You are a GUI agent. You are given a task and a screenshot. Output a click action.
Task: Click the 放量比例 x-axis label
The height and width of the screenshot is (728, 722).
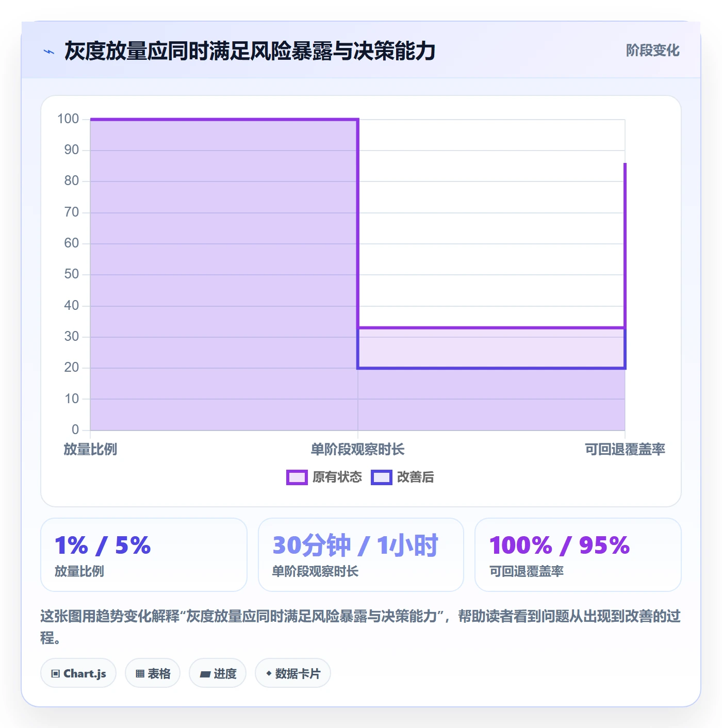click(x=90, y=450)
